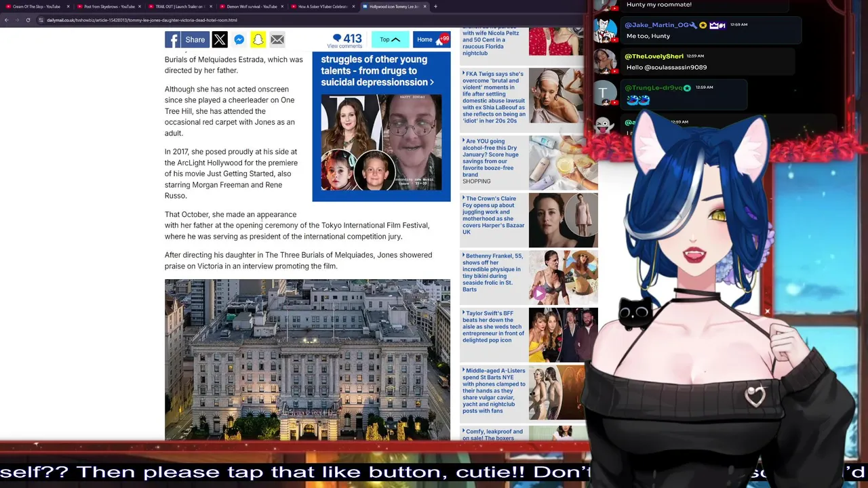Reload the current page

tap(28, 20)
